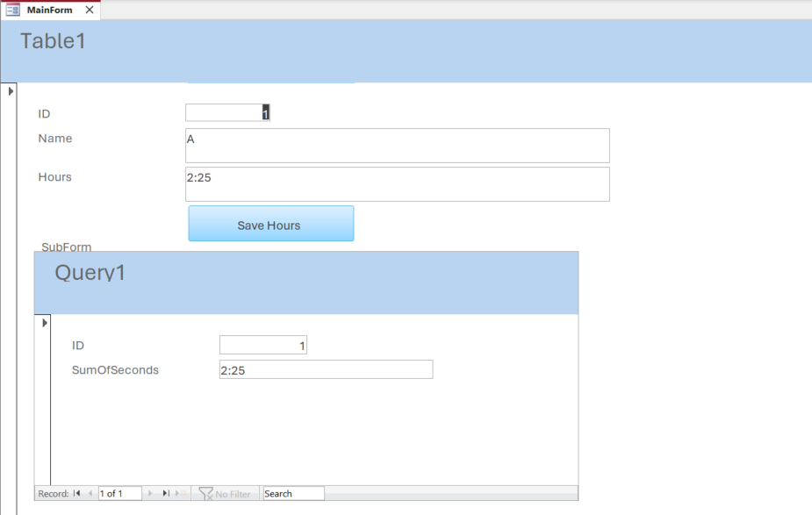Click into the Name field containing A
812x515 pixels.
pyautogui.click(x=397, y=146)
